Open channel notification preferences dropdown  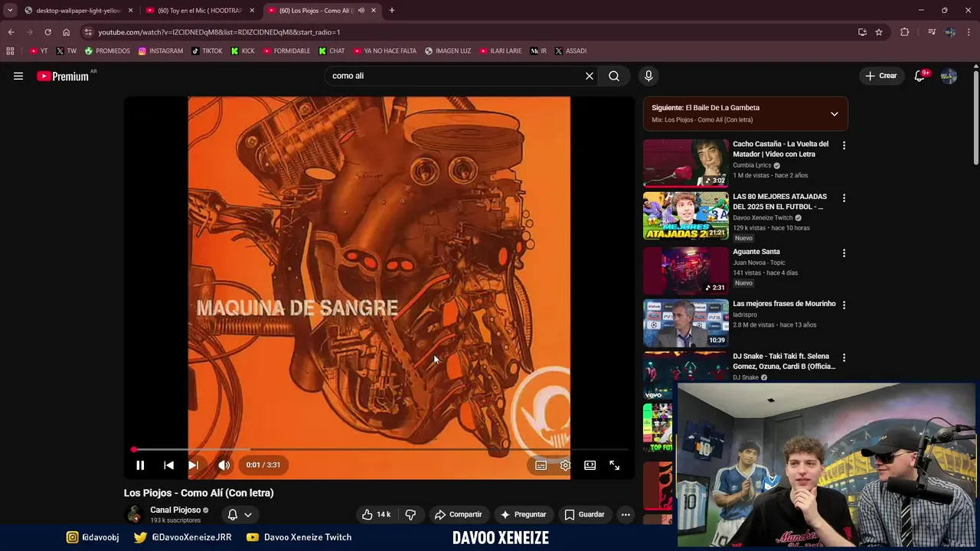pos(240,514)
